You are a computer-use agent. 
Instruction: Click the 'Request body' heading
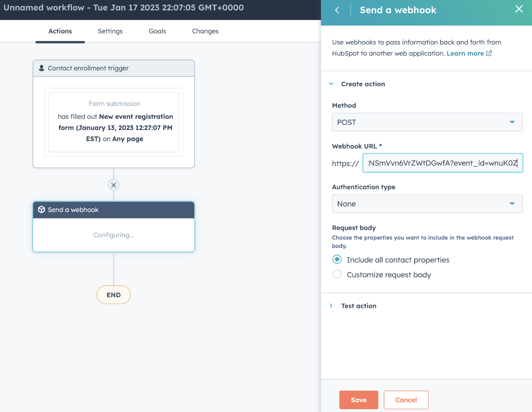[354, 228]
